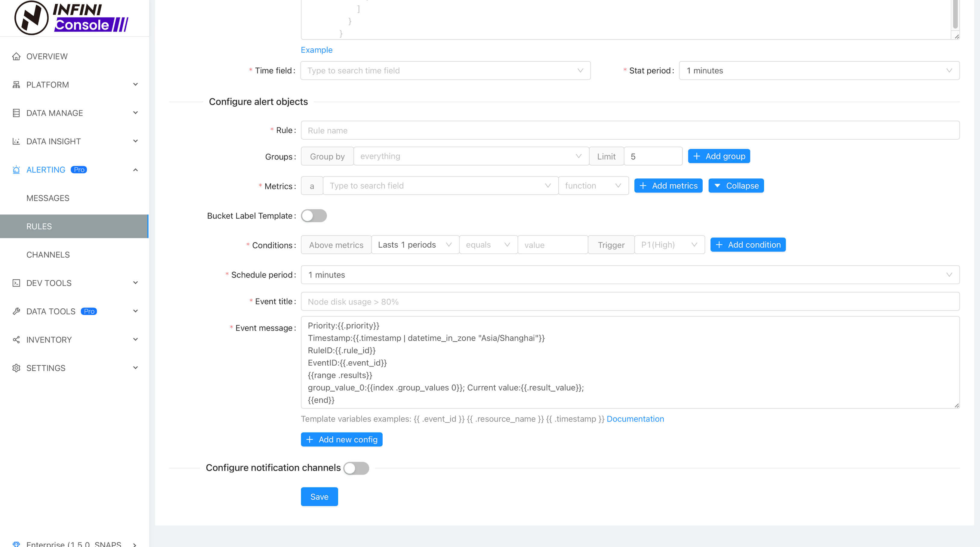
Task: Expand the Dev Tools menu chevron
Action: (x=135, y=283)
